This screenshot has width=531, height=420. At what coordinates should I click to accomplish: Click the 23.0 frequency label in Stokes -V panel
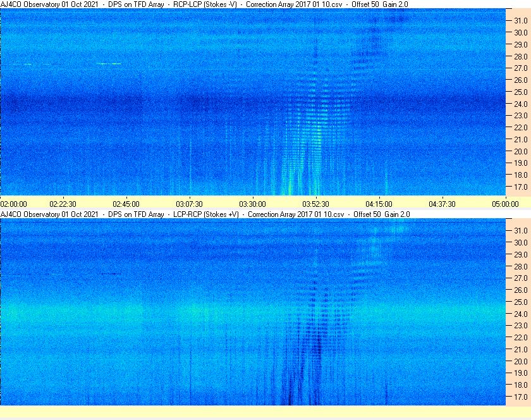coord(521,116)
